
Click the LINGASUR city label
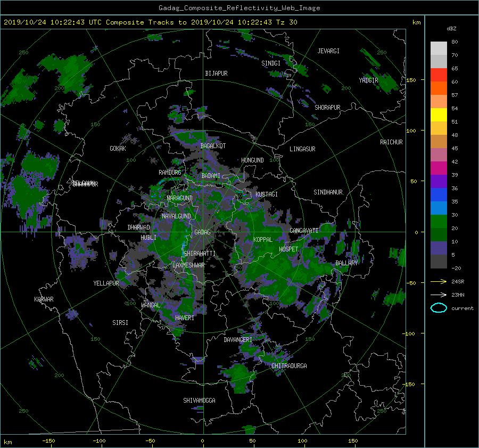click(x=302, y=149)
